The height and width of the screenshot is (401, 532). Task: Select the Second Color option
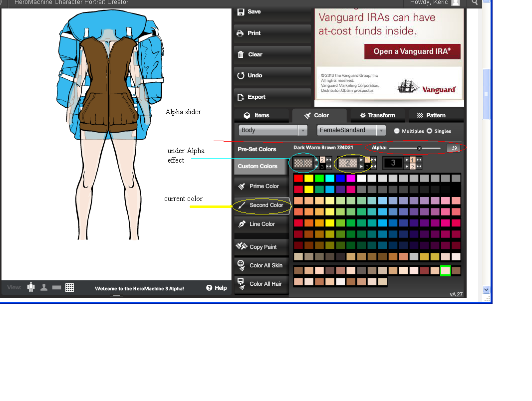[x=262, y=205]
